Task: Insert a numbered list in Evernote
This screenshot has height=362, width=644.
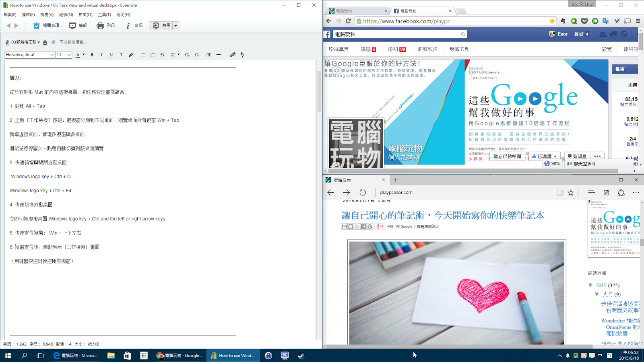Action: (153, 55)
